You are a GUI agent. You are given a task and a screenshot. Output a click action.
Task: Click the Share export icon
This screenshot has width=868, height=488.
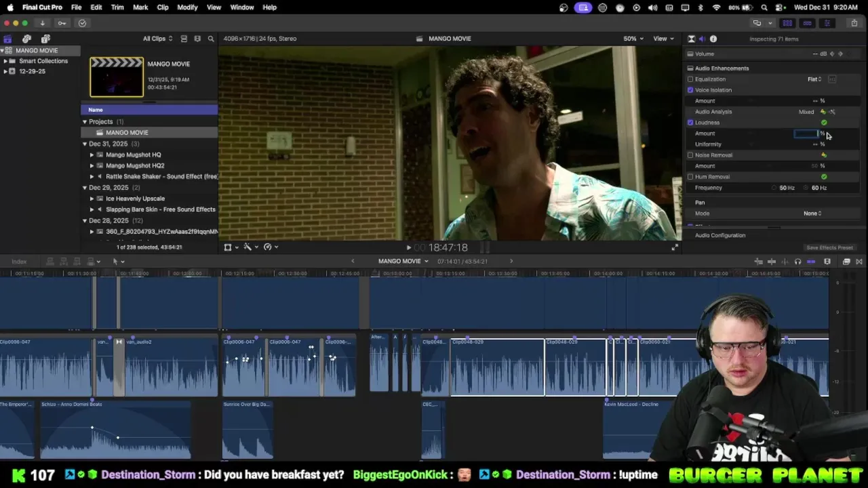click(854, 23)
